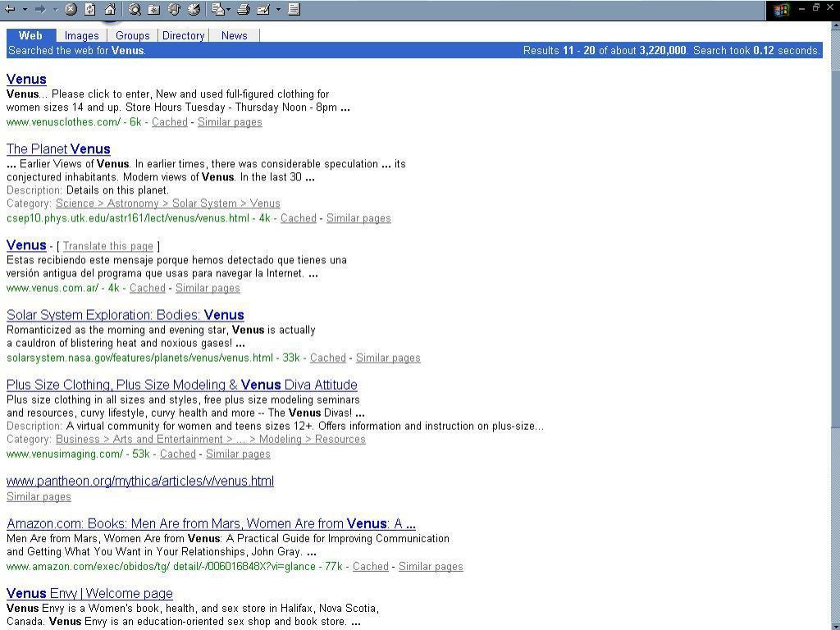Open The Planet Venus result
This screenshot has height=630, width=840.
tap(58, 149)
